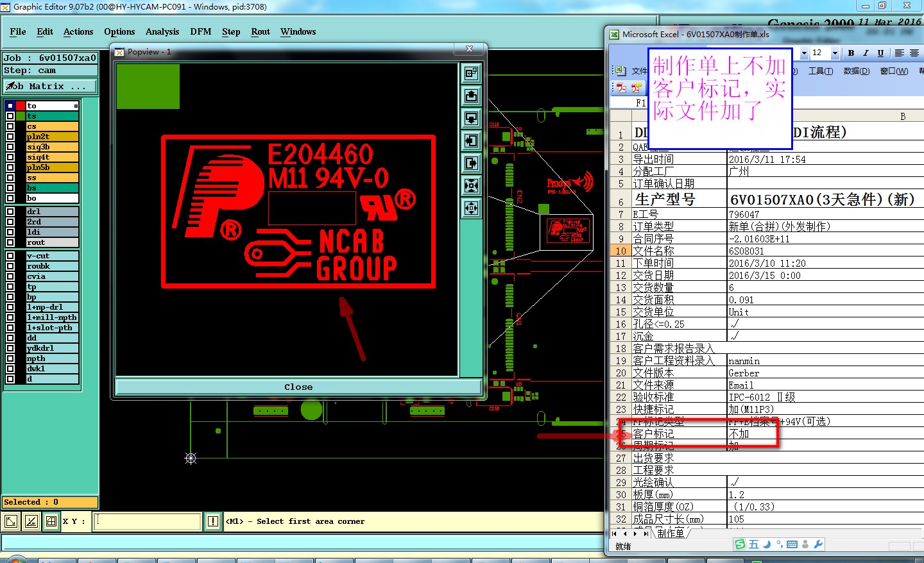Click the green color swatch of layer ts
The image size is (924, 563).
pyautogui.click(x=21, y=116)
